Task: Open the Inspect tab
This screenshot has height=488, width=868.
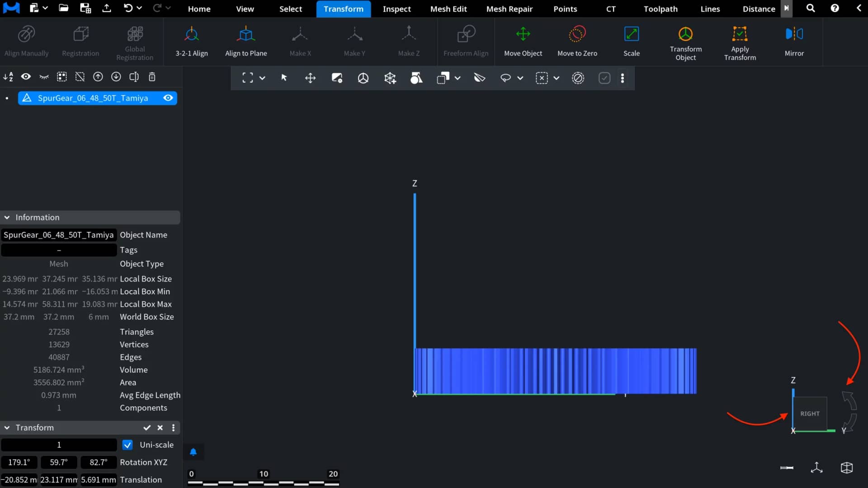Action: pos(396,9)
